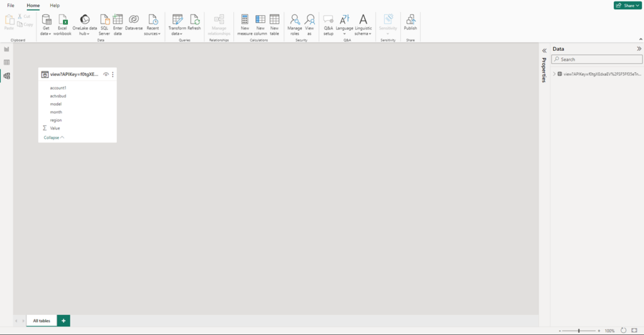
Task: Open Q&A setup
Action: [328, 25]
